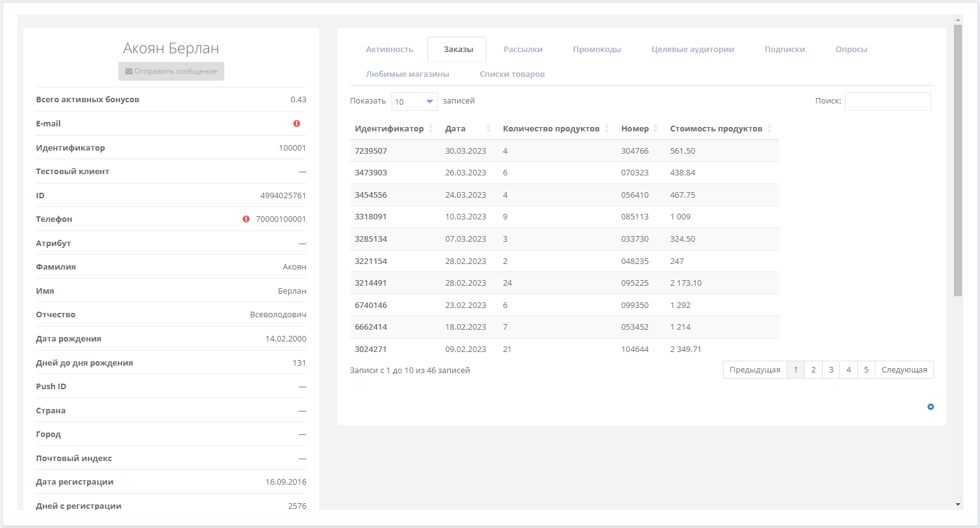Viewport: 980px width, 528px height.
Task: Click the Поиск search input field
Action: point(888,102)
